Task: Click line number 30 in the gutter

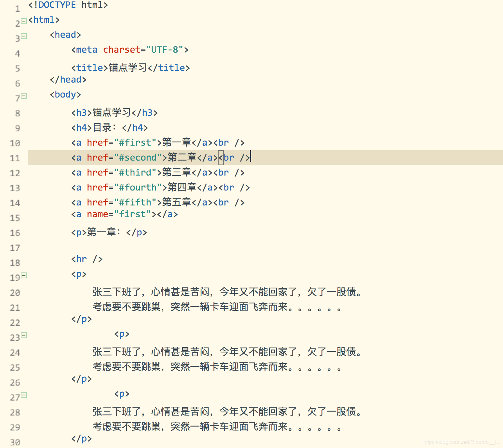Action: tap(15, 442)
